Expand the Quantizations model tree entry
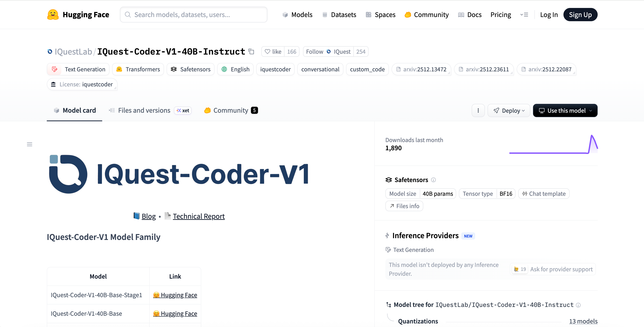644x327 pixels. pos(418,321)
